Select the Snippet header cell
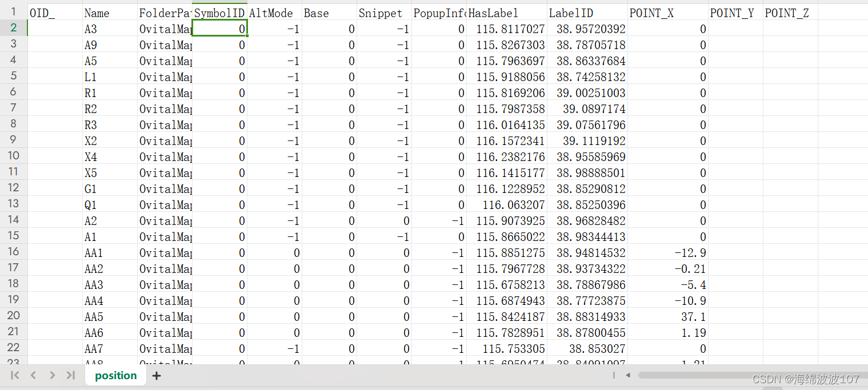This screenshot has height=390, width=868. click(x=384, y=13)
